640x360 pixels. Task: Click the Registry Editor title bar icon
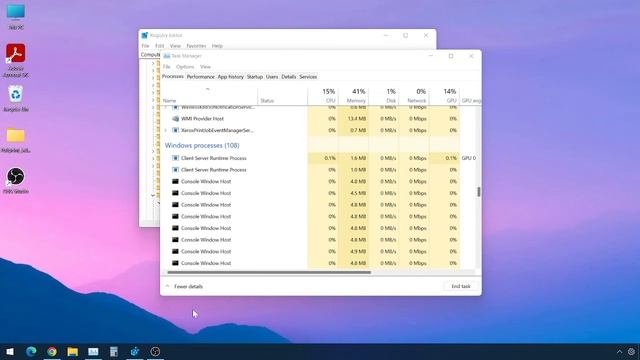coord(144,36)
